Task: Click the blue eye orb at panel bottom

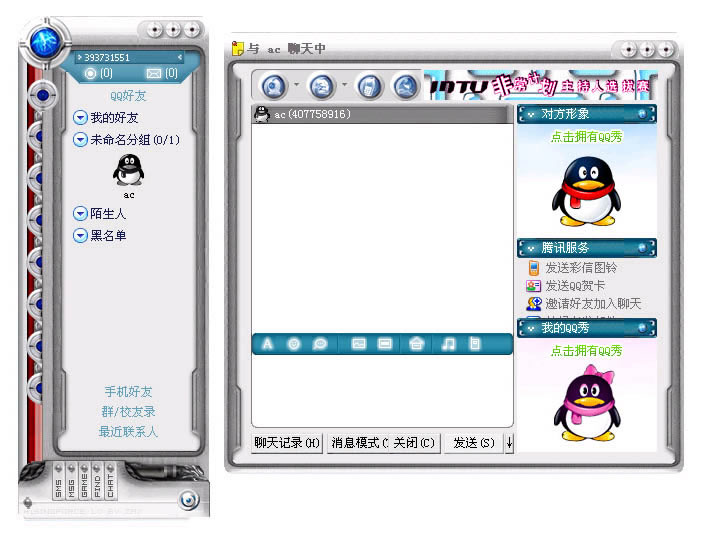Action: pyautogui.click(x=189, y=500)
